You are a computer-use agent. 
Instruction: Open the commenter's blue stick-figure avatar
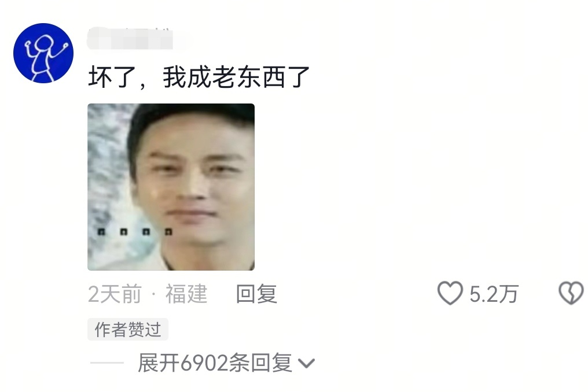point(43,53)
